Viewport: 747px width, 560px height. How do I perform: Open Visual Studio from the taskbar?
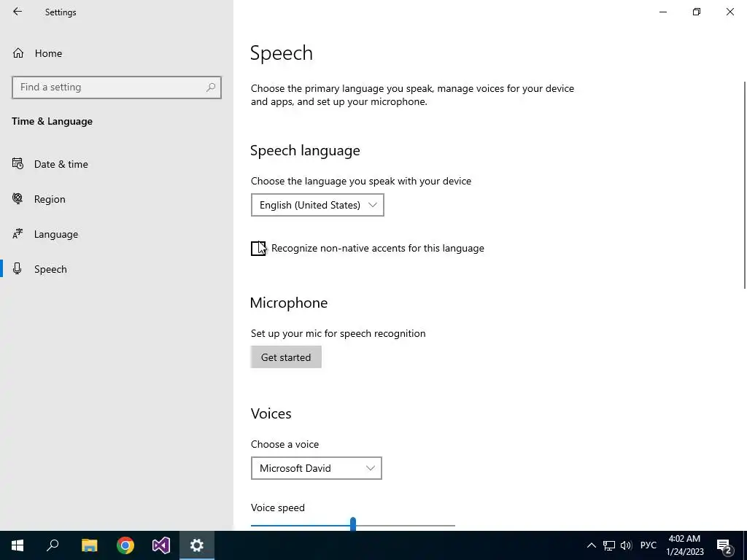pyautogui.click(x=161, y=545)
